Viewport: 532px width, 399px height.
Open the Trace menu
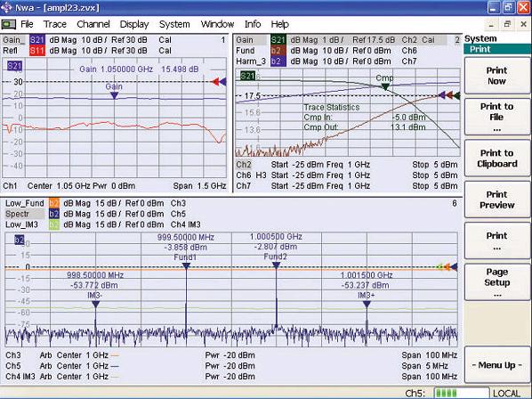pos(55,24)
